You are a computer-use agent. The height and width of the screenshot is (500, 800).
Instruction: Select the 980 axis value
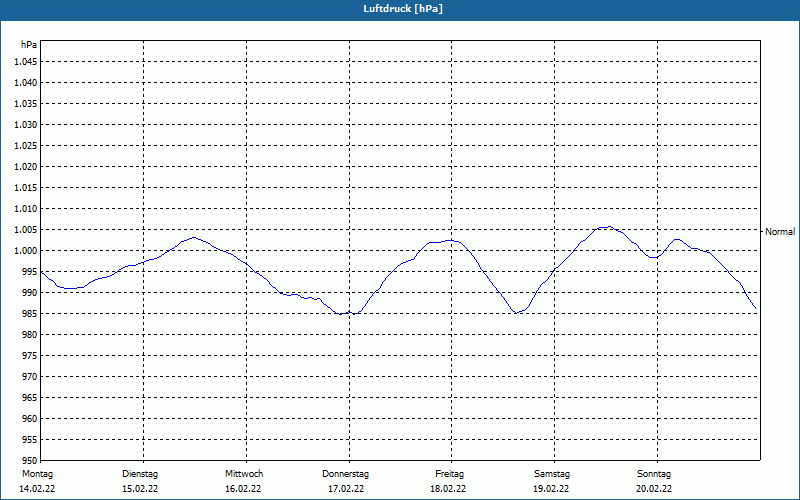[30, 335]
